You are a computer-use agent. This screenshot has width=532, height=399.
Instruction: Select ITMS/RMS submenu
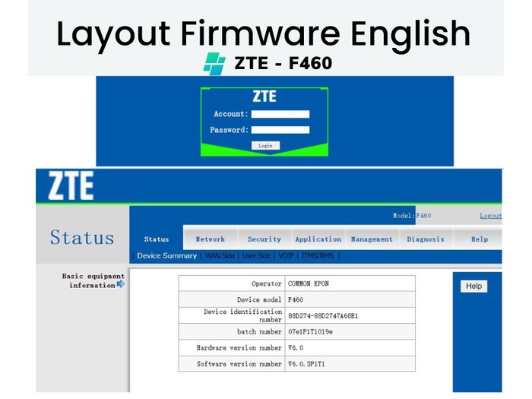(x=318, y=256)
